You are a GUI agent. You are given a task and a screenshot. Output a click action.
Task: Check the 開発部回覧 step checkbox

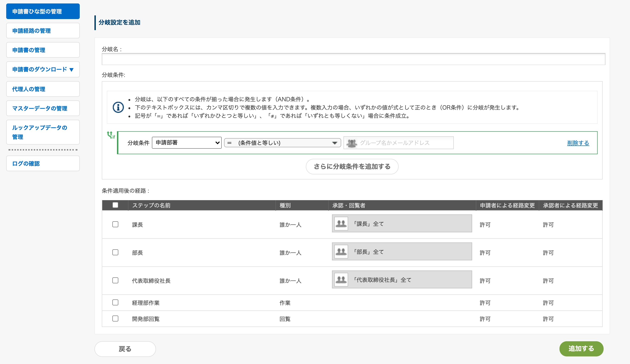tap(115, 318)
